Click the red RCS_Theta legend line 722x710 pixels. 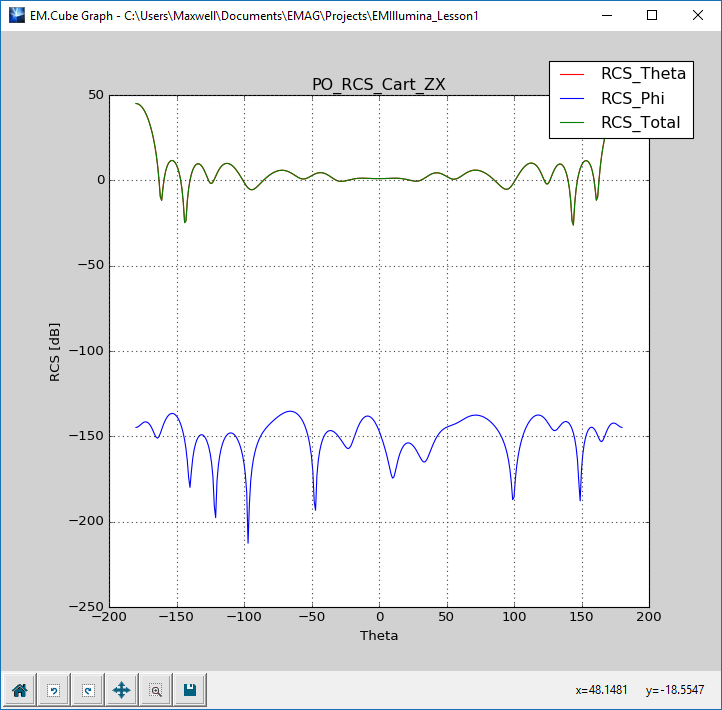pos(572,74)
